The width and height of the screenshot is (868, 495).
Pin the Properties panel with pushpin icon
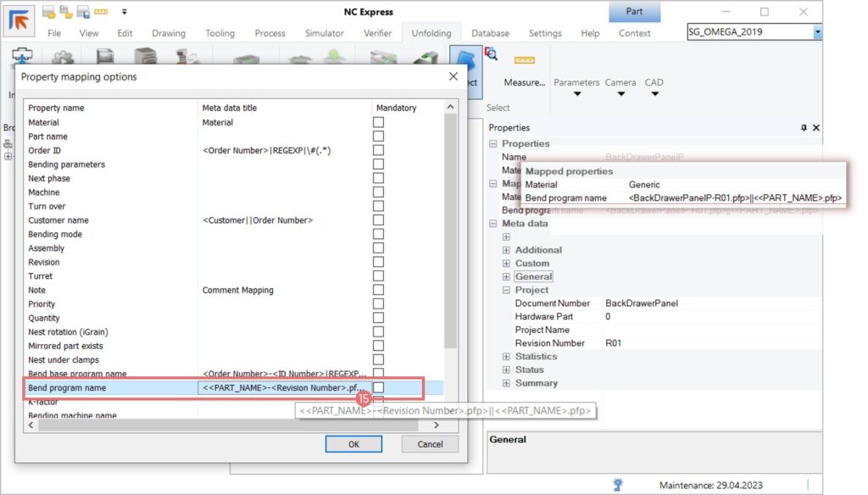pos(804,128)
